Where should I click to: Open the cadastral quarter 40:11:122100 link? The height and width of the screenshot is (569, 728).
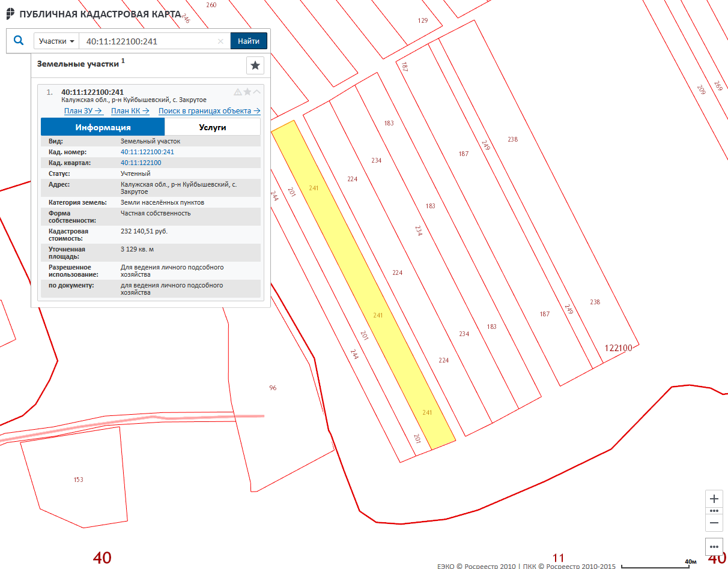[x=141, y=163]
